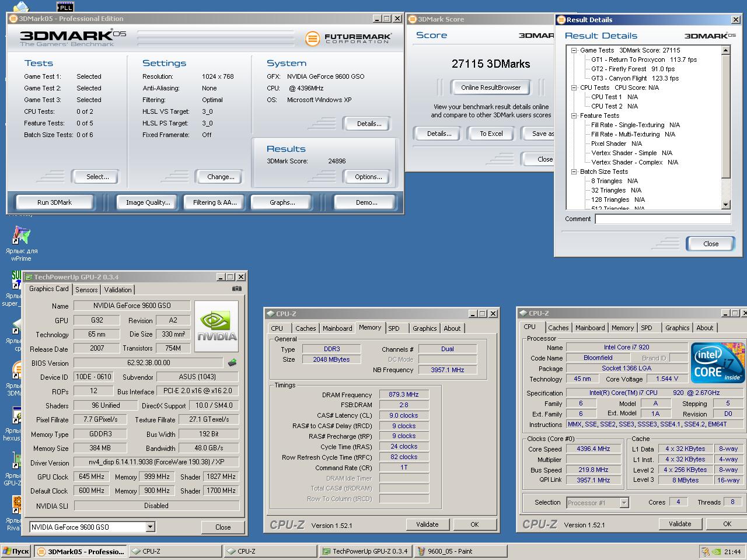Viewport: 747px width, 560px height.
Task: Click the 27115 3DMarks score text
Action: (x=491, y=64)
